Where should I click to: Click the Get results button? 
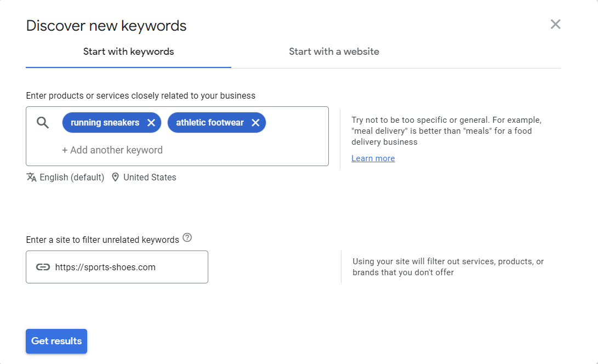click(56, 341)
